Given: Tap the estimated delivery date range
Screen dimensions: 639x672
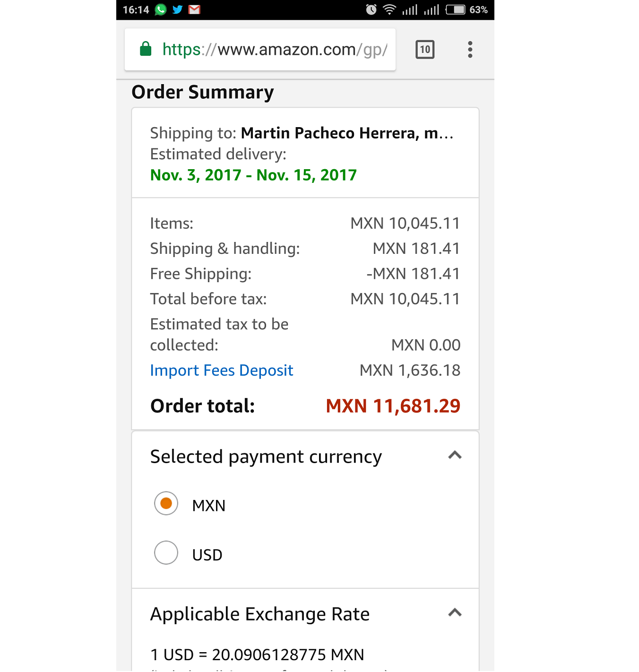Looking at the screenshot, I should coord(253,175).
